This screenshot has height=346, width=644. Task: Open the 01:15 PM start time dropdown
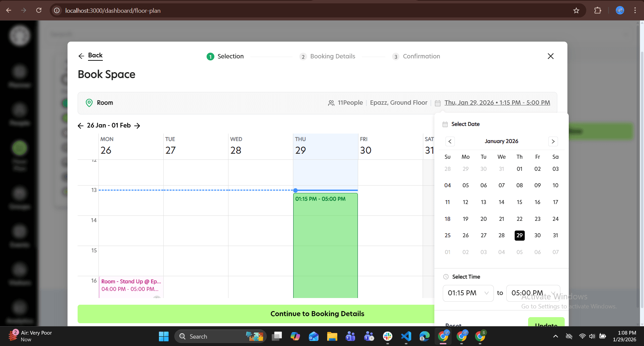pyautogui.click(x=468, y=293)
